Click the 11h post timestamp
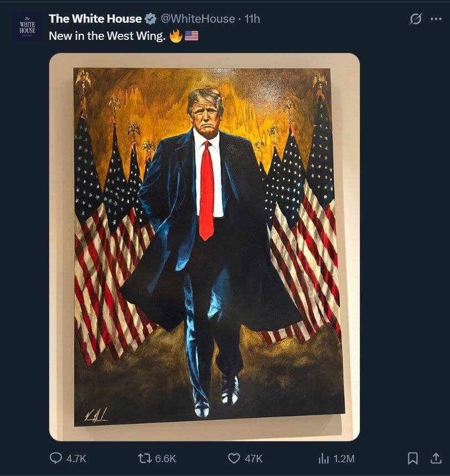 click(x=252, y=19)
